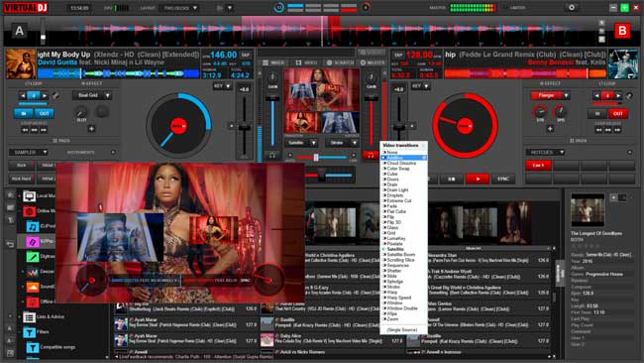The image size is (644, 363).
Task: Click the microphone/broadcast icon in top bar
Action: (220, 8)
